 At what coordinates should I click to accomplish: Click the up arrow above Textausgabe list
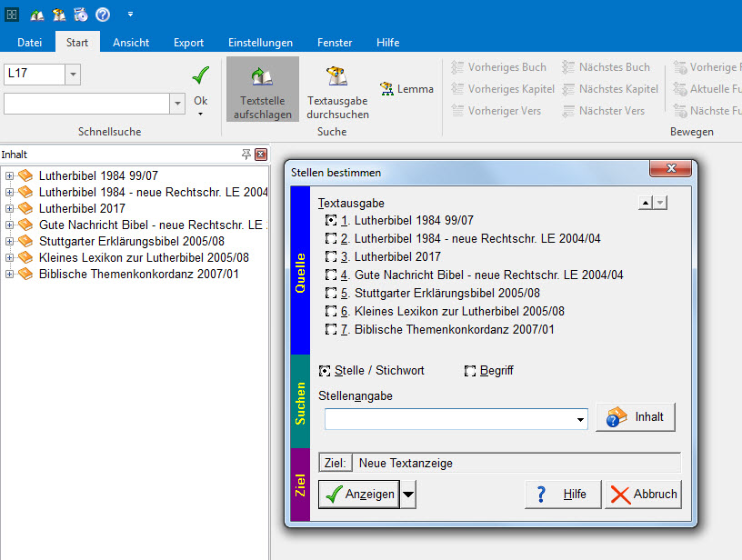point(646,204)
